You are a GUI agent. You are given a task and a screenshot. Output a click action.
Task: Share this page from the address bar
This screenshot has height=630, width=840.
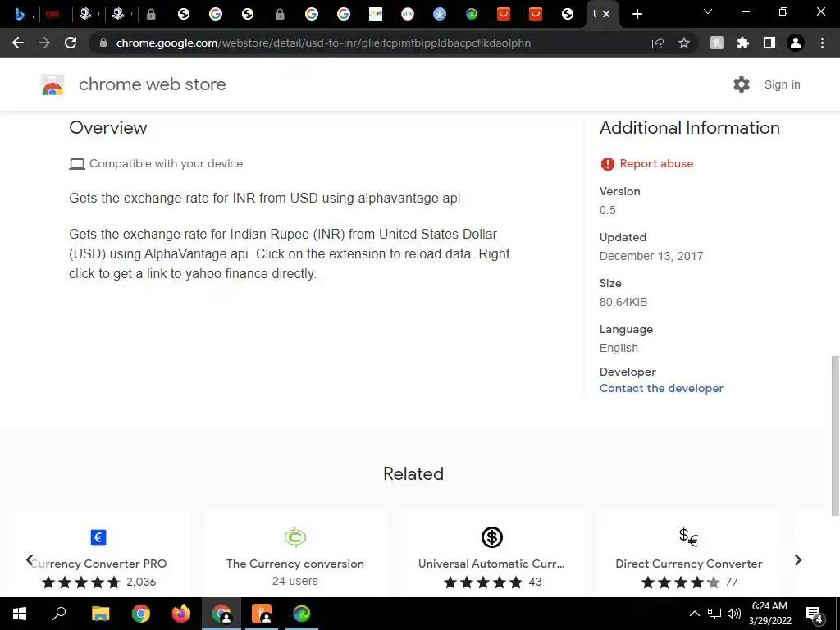point(658,43)
